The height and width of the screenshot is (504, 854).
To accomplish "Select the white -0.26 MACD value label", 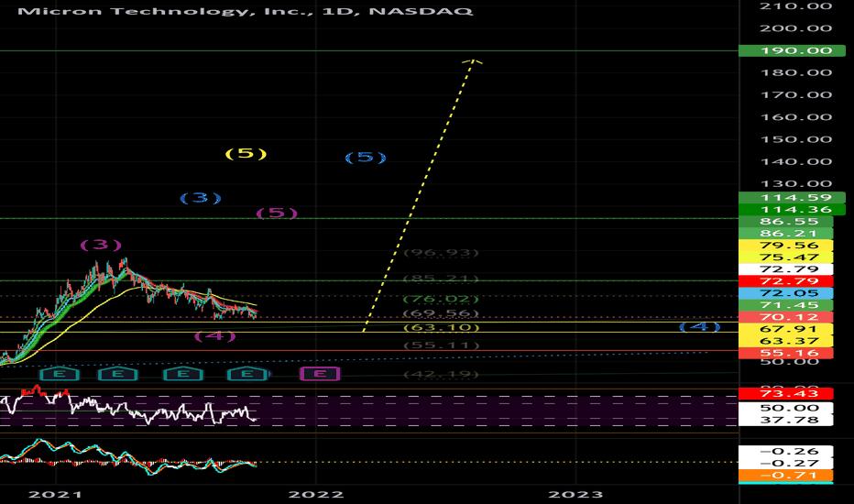I will (786, 451).
